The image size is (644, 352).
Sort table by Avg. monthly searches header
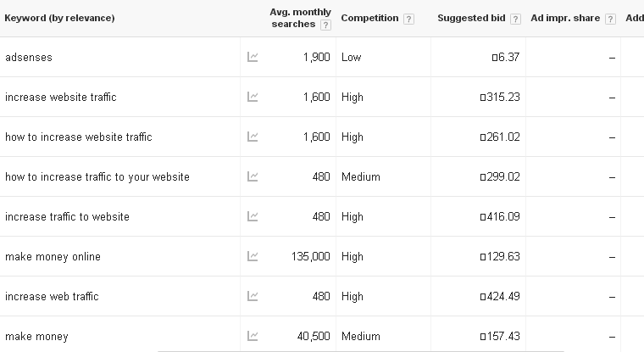pos(300,18)
